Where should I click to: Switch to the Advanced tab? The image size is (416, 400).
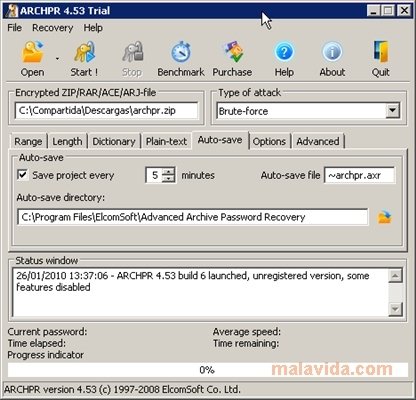click(x=318, y=141)
